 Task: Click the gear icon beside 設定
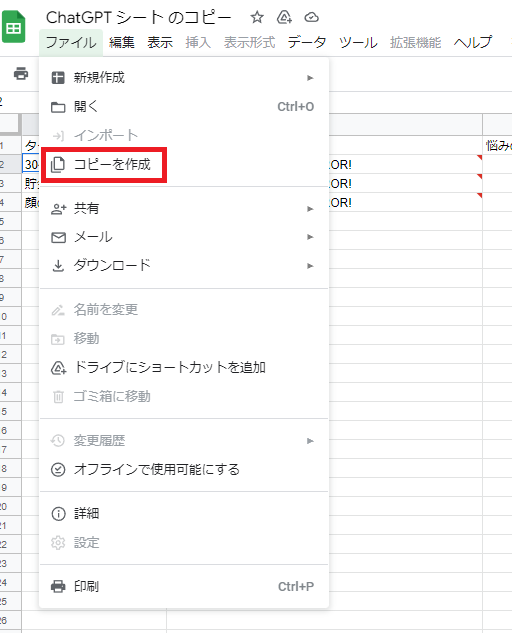click(x=58, y=543)
